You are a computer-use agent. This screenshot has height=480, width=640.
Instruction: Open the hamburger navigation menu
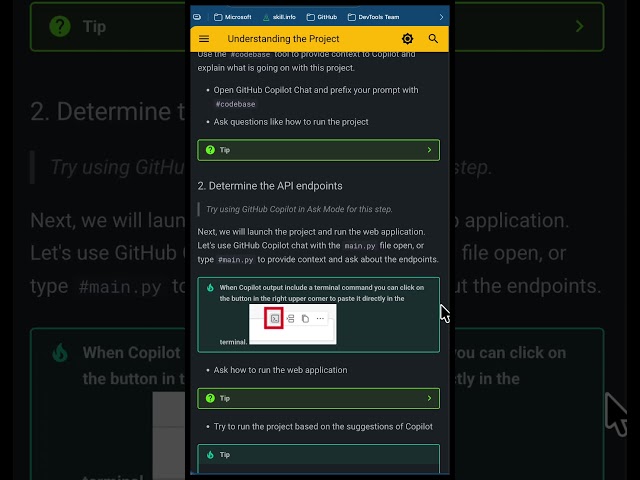click(x=204, y=39)
